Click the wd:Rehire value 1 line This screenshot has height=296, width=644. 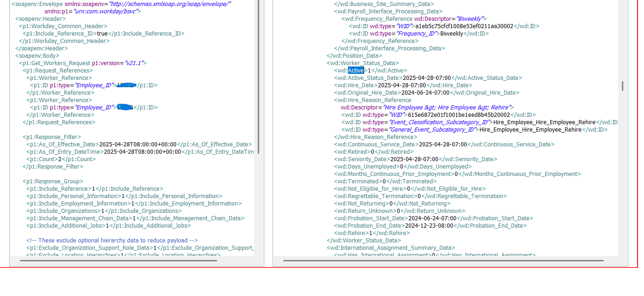(x=372, y=233)
